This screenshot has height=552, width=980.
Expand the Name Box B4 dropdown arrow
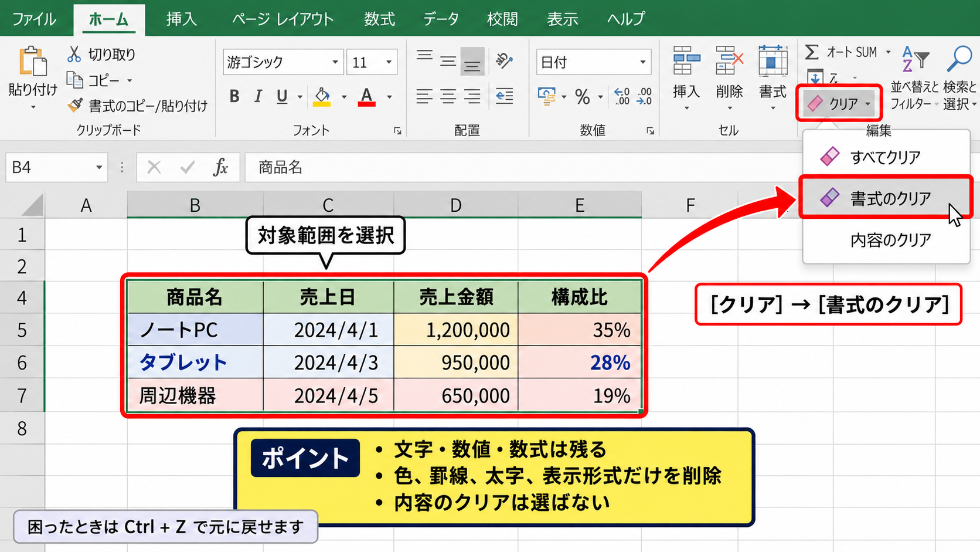coord(99,168)
